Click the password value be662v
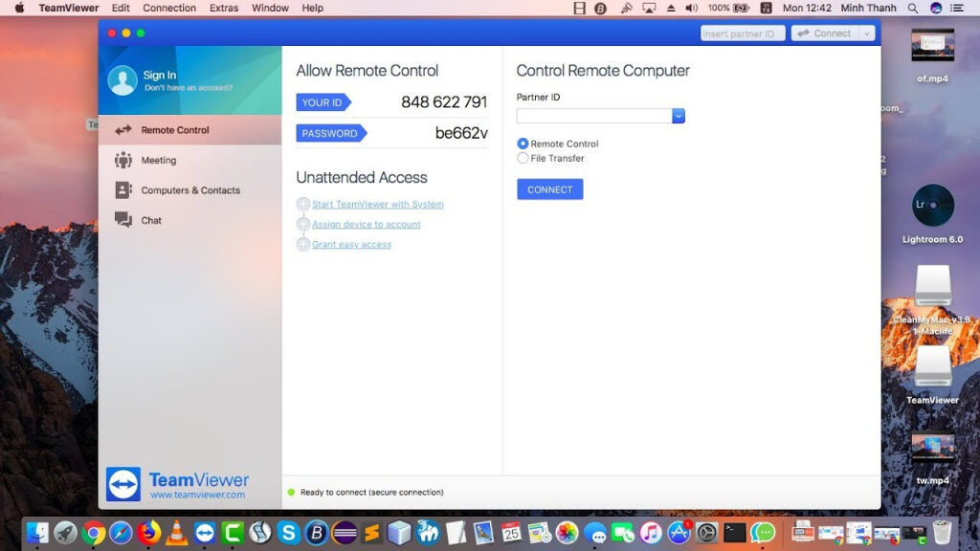Viewport: 980px width, 551px height. point(461,133)
